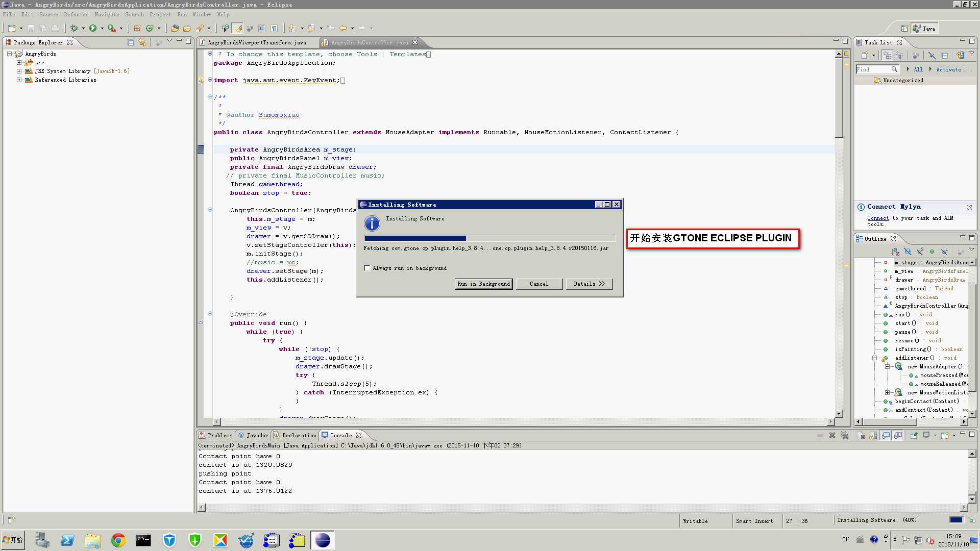This screenshot has width=980, height=551.
Task: Click the Uncategorized folder in Task List
Action: [898, 80]
